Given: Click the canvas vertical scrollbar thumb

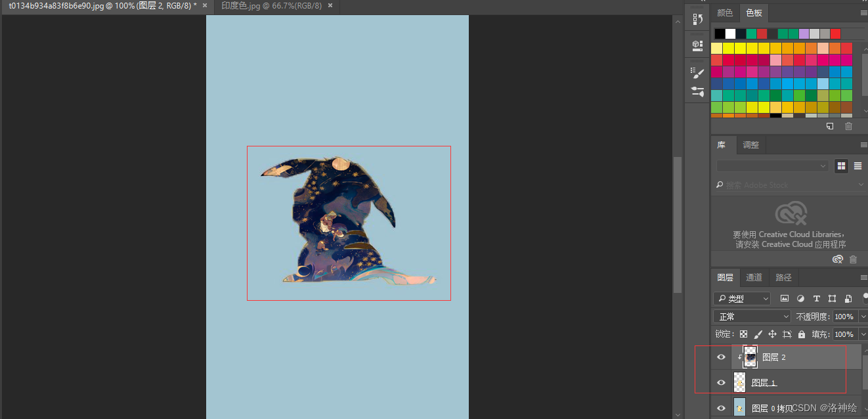Looking at the screenshot, I should pos(678,225).
